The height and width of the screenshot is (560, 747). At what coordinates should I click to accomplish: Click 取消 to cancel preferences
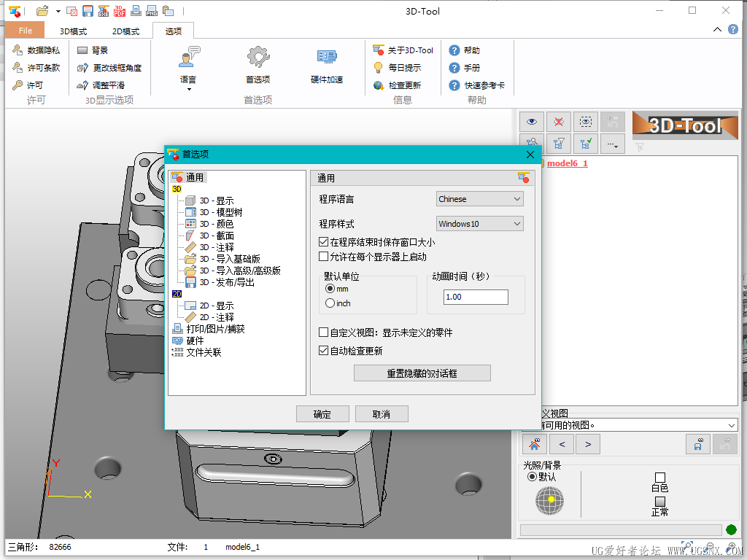pos(382,414)
